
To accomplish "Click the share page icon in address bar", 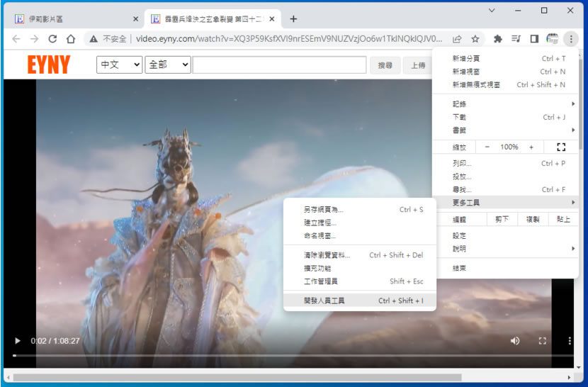I will coord(457,39).
